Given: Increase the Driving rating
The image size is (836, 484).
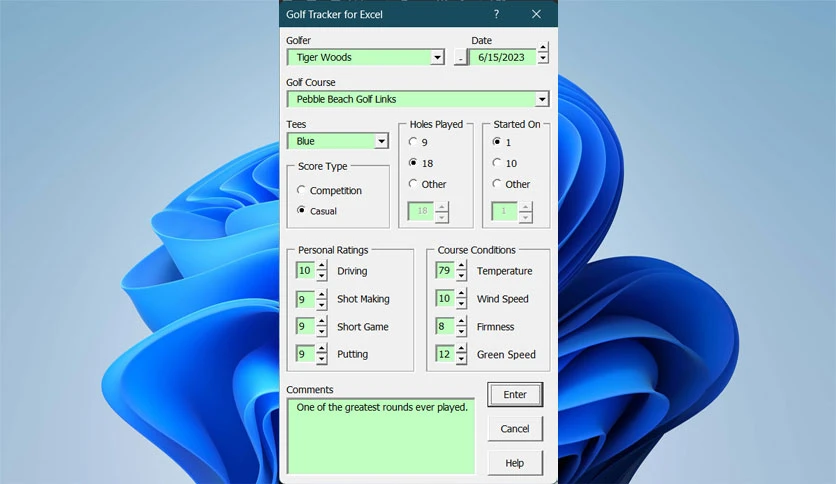Looking at the screenshot, I should tap(321, 265).
